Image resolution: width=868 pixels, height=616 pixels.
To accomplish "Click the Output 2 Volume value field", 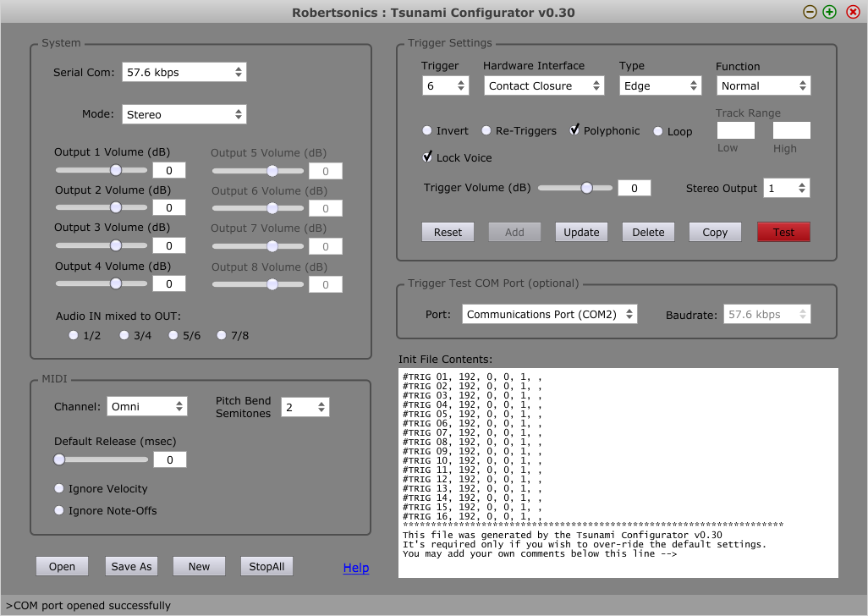I will 169,207.
